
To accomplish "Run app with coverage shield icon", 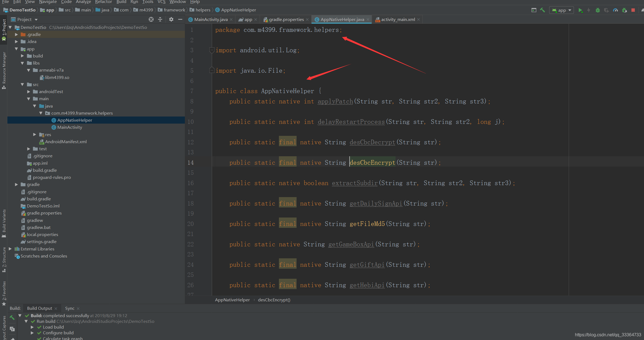I will point(606,10).
